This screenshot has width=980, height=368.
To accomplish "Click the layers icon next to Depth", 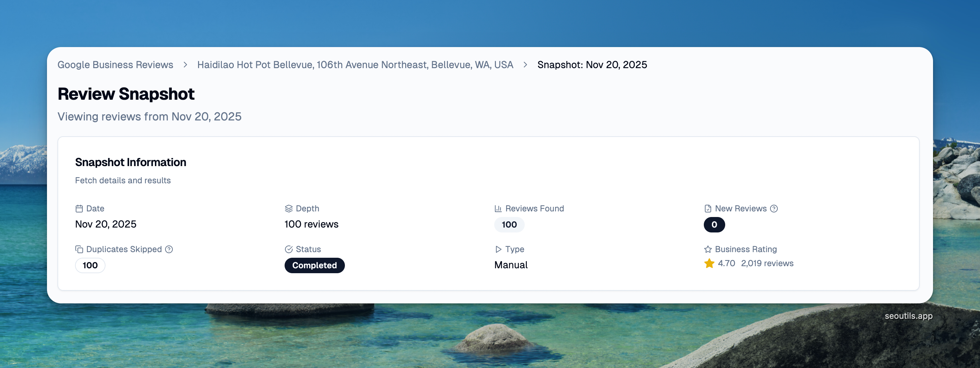I will coord(289,208).
